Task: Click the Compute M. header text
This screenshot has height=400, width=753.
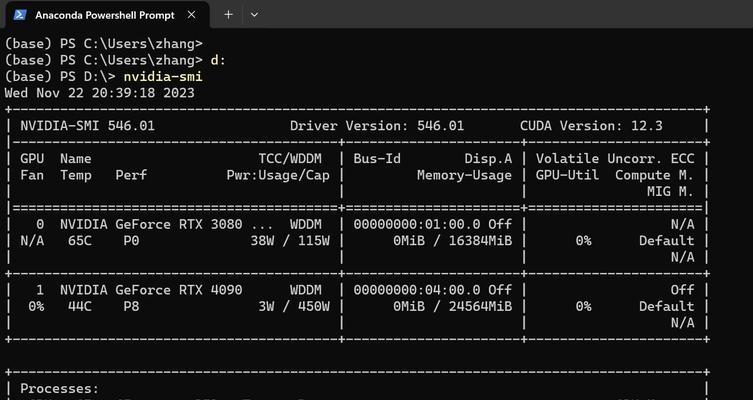Action: point(655,175)
